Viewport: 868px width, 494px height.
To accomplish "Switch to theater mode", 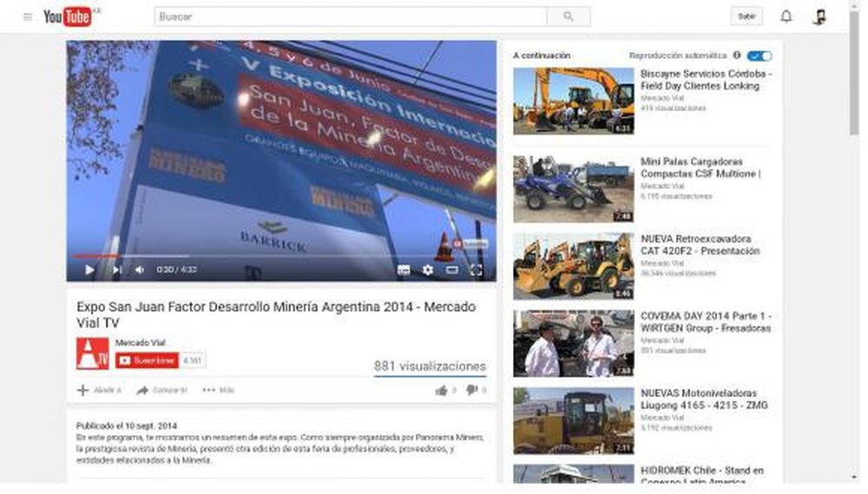I will coord(452,270).
